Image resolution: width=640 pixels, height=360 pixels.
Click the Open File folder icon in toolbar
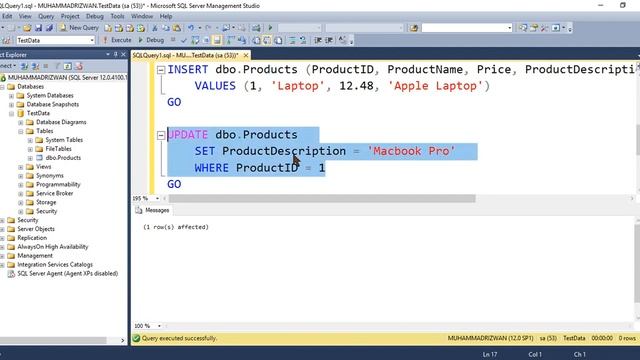(x=27, y=28)
